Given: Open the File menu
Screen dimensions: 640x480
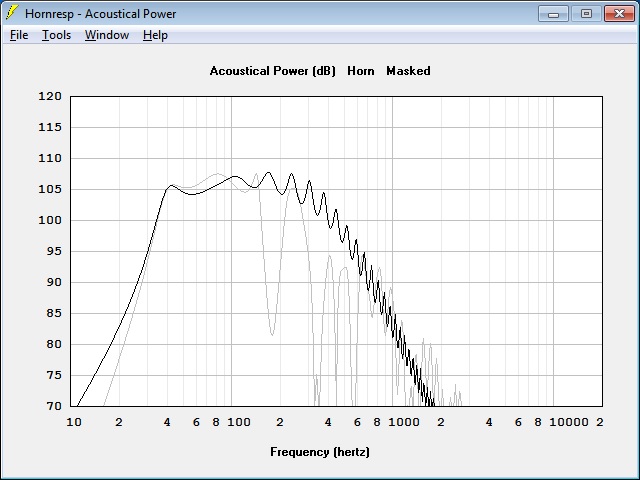Looking at the screenshot, I should tap(19, 35).
